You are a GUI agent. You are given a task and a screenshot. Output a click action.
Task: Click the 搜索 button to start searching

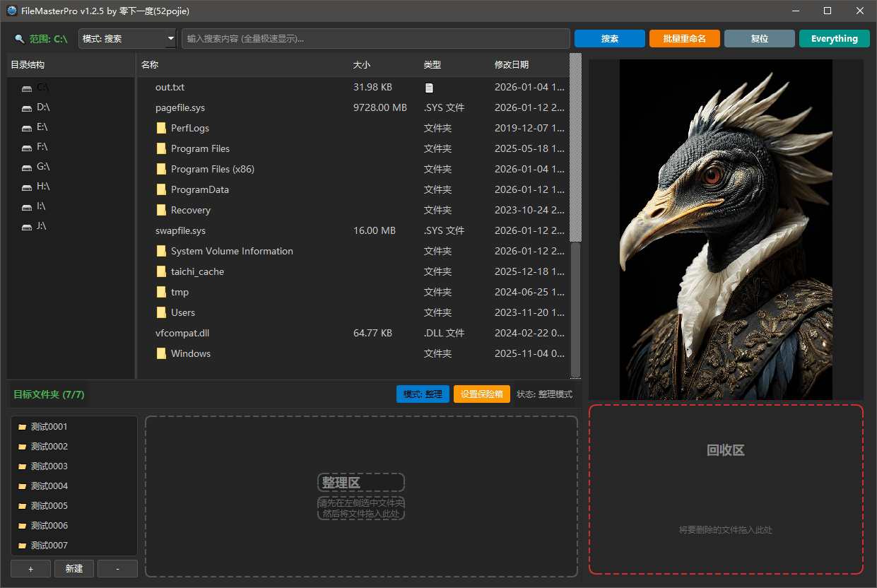[x=609, y=38]
